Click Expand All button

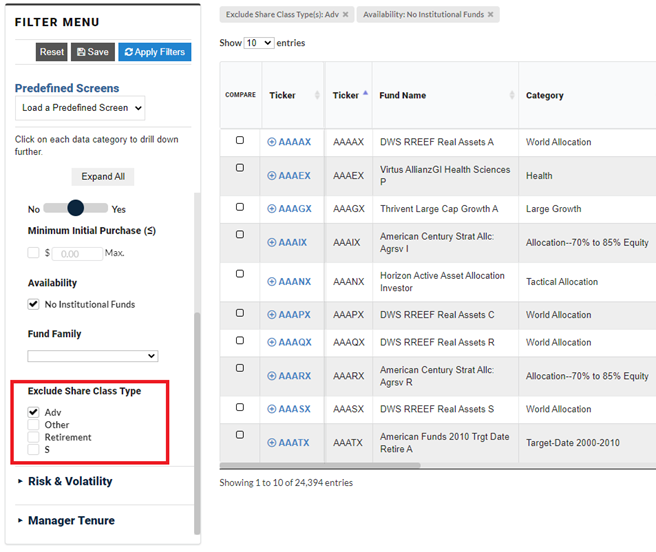tap(103, 177)
